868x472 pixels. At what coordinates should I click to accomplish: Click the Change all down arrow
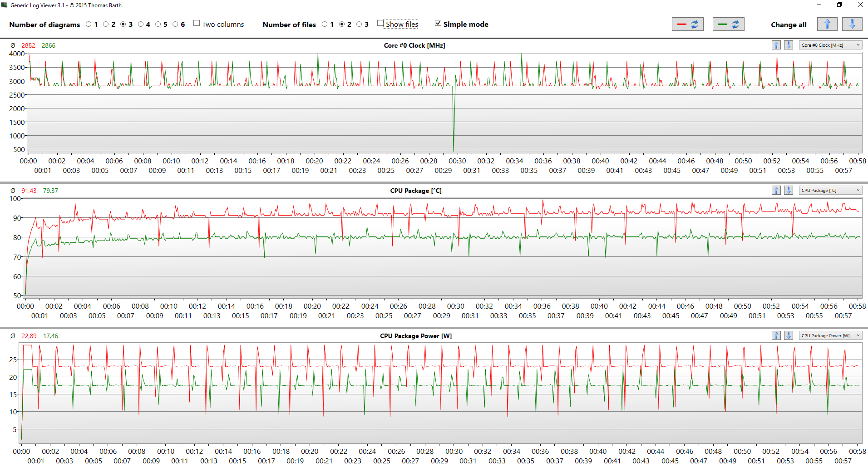[852, 25]
